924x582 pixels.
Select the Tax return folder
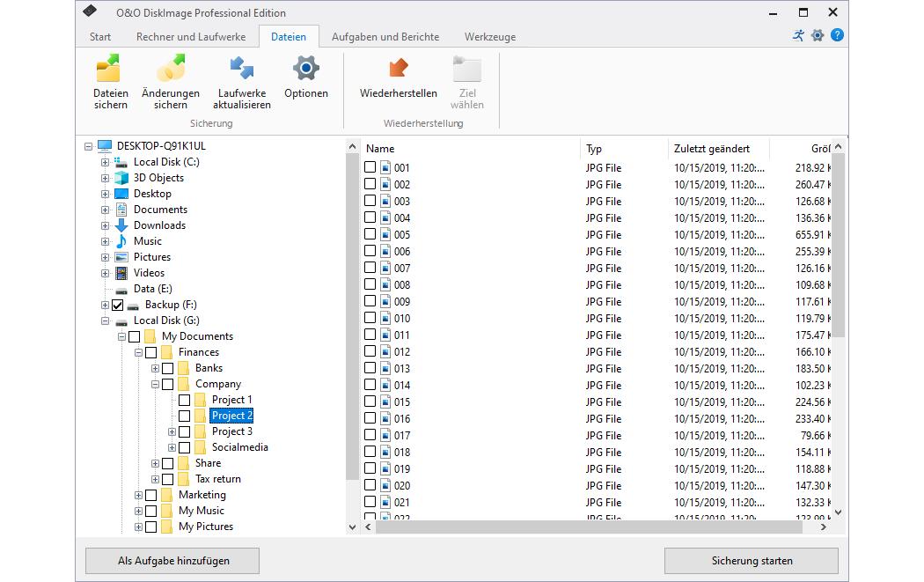coord(218,479)
